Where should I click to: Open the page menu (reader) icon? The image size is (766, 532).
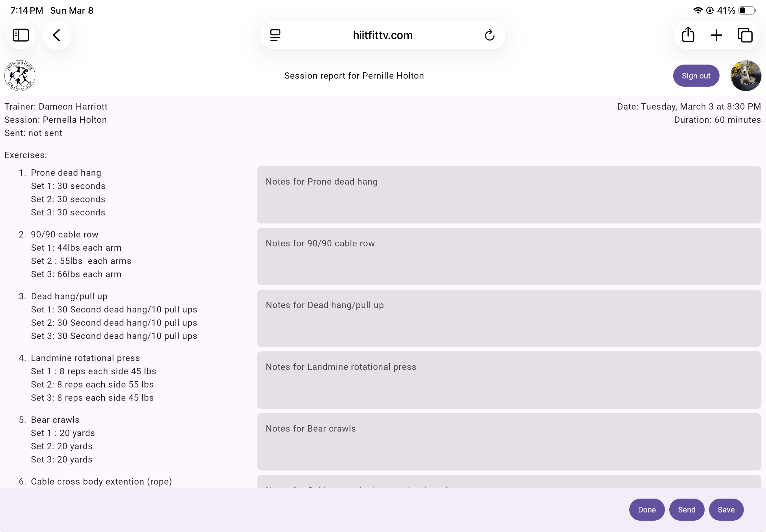pos(275,35)
